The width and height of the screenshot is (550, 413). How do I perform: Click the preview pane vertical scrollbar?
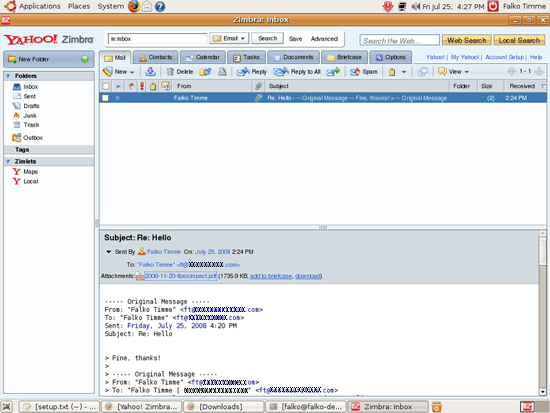542,313
